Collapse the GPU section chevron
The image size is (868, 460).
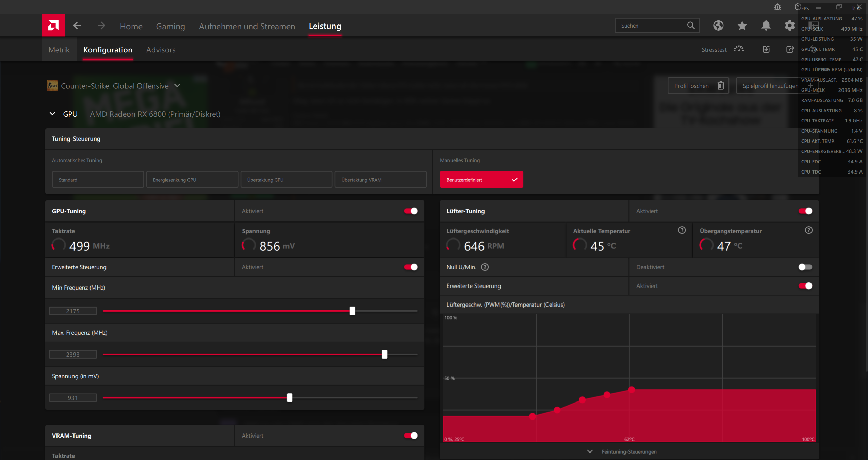click(52, 114)
